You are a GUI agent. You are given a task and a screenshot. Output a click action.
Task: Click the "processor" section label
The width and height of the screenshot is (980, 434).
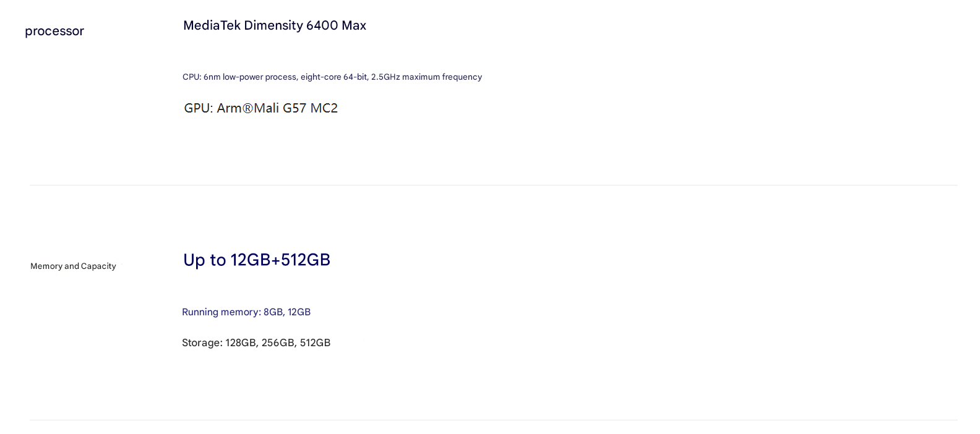click(x=54, y=32)
